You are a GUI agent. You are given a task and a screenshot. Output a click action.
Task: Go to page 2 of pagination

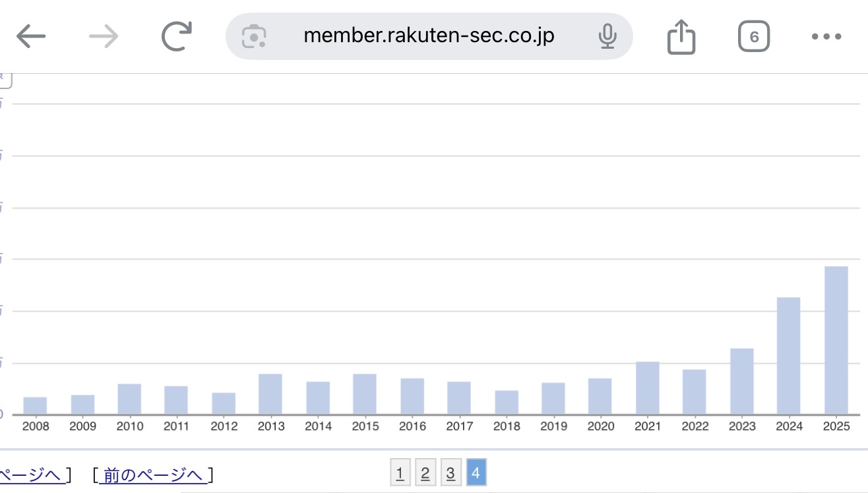pos(425,473)
